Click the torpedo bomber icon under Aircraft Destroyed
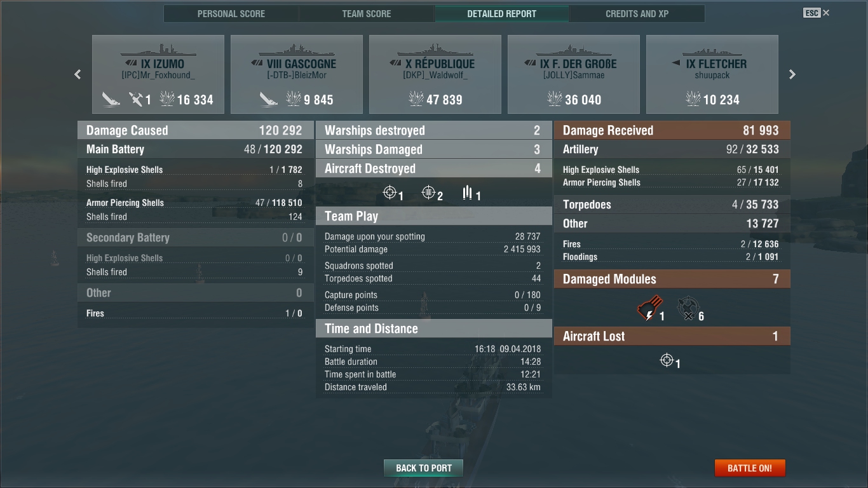Viewport: 868px width, 488px height. 468,192
